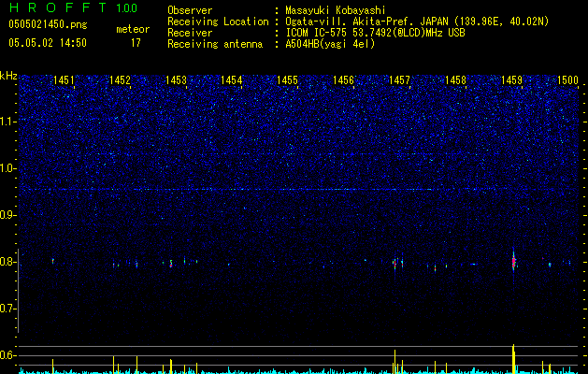Click the 1.1 kHz axis label
Image resolution: width=588 pixels, height=374 pixels.
[7, 122]
